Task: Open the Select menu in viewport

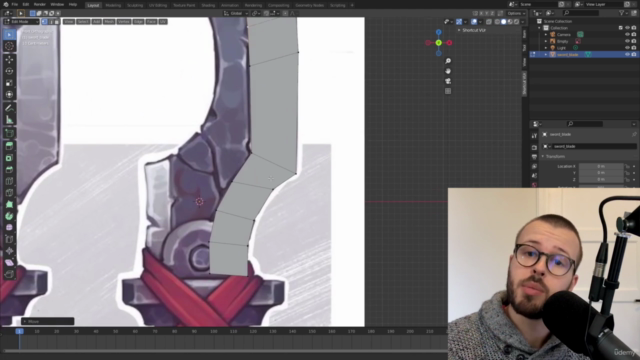Action: [83, 22]
